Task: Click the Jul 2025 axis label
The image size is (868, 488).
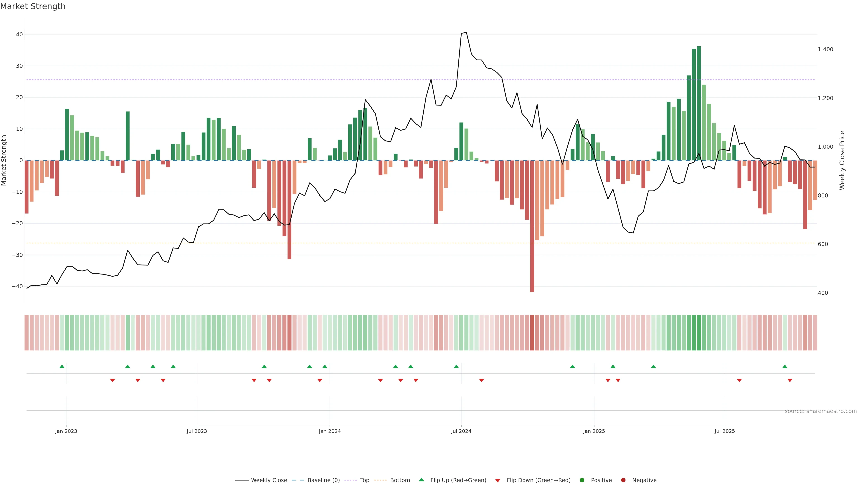Action: click(724, 431)
